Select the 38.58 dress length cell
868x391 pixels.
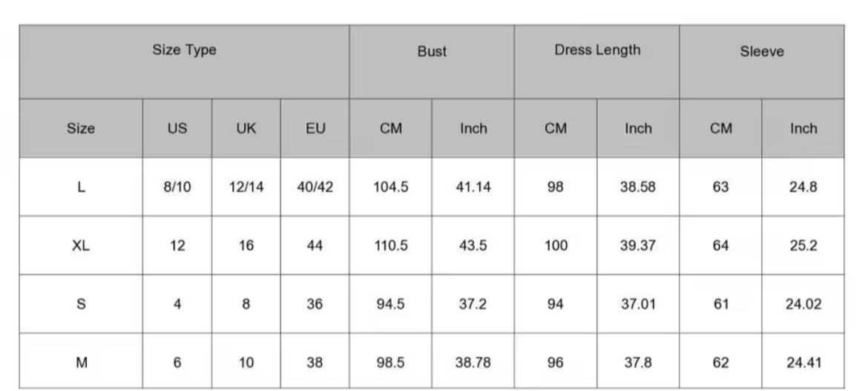[638, 187]
